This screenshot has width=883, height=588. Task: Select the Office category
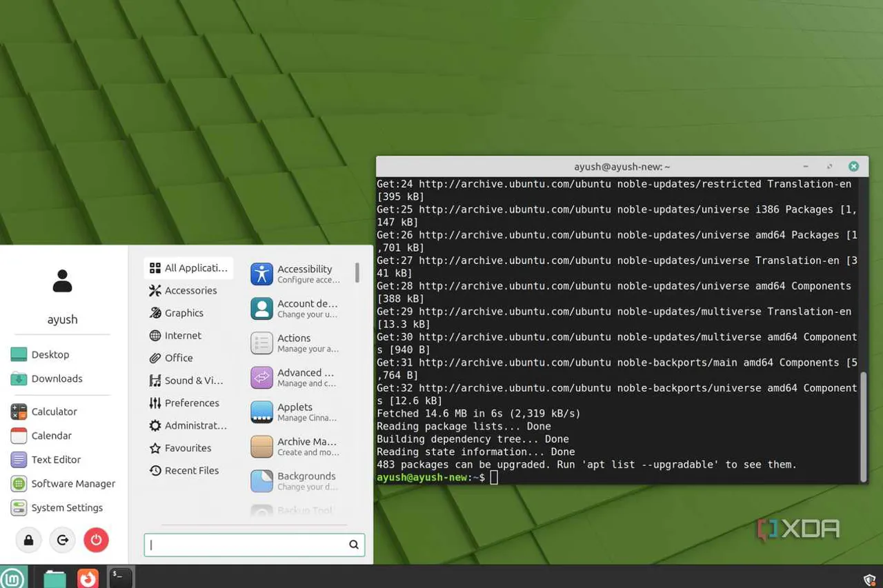coord(171,358)
